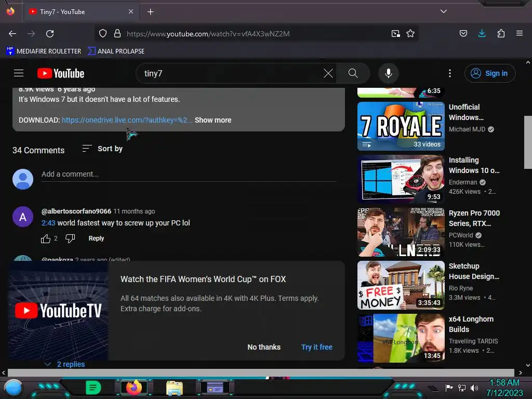Go to YouTube home logo
The width and height of the screenshot is (532, 399).
(x=61, y=73)
